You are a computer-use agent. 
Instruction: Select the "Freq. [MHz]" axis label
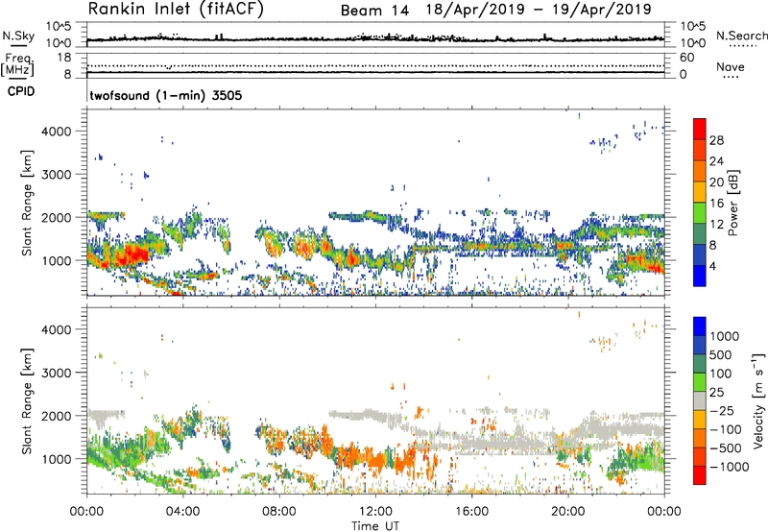pos(18,64)
